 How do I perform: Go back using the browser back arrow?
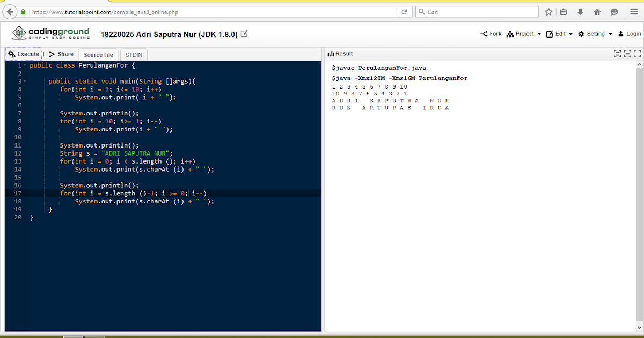click(x=10, y=12)
